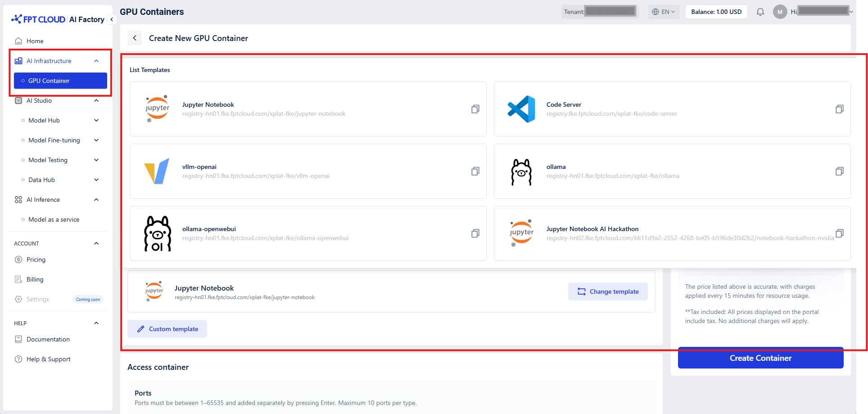Open the user account dropdown arrow

[851, 12]
